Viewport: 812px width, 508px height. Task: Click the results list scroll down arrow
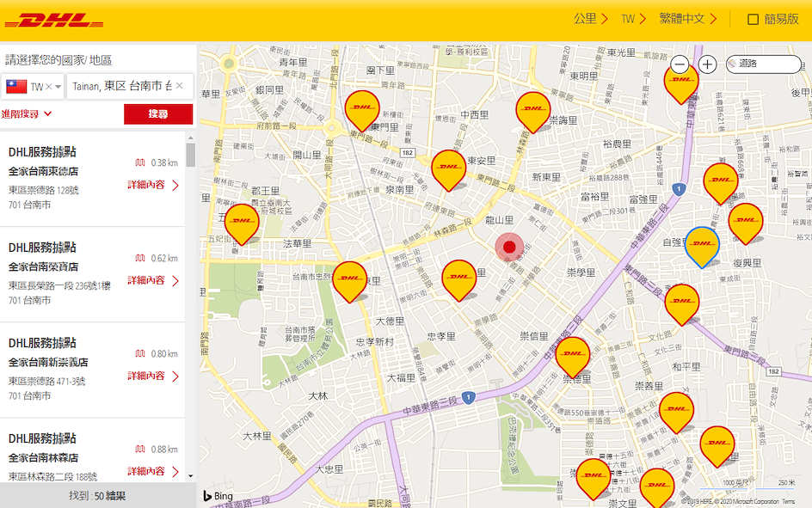click(191, 476)
